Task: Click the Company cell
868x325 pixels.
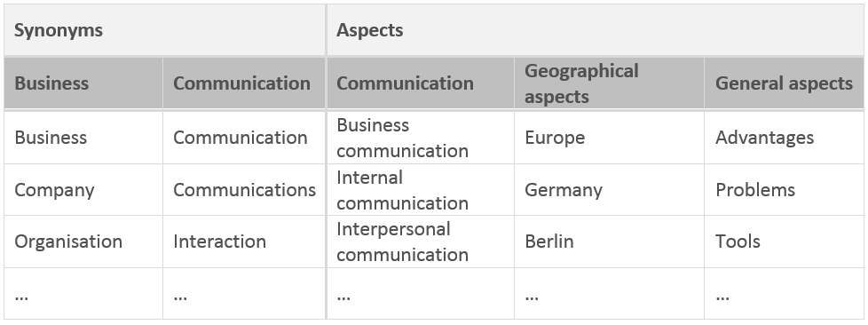Action: pyautogui.click(x=83, y=190)
